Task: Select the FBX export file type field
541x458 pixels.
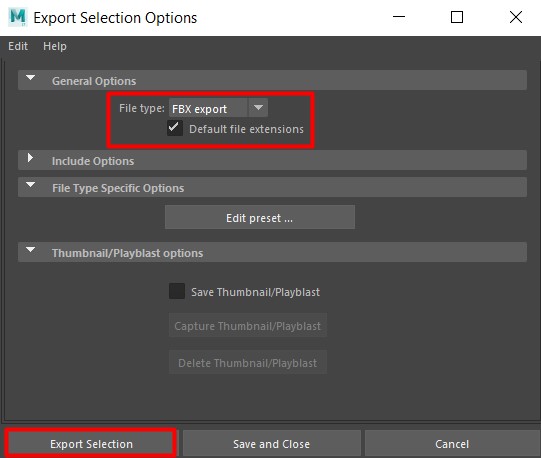Action: coord(208,108)
